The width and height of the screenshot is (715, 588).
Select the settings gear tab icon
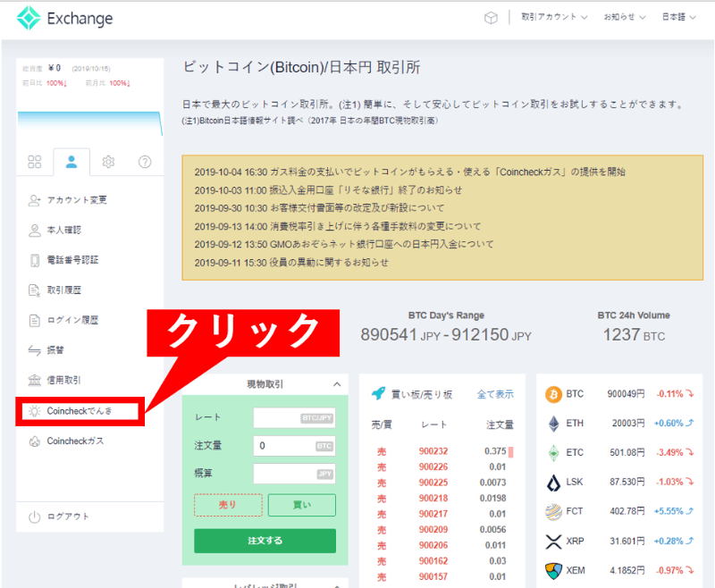coord(108,162)
